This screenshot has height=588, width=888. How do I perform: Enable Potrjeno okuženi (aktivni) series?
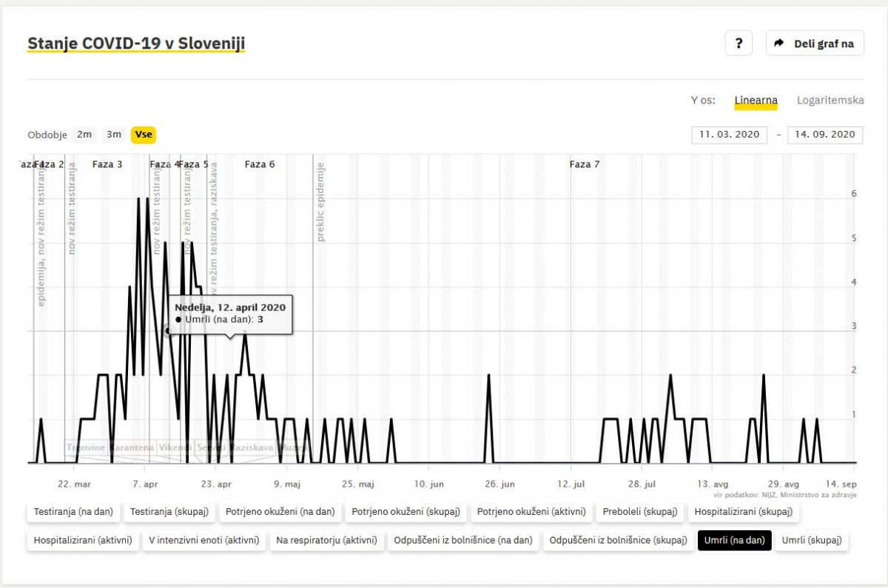(531, 511)
